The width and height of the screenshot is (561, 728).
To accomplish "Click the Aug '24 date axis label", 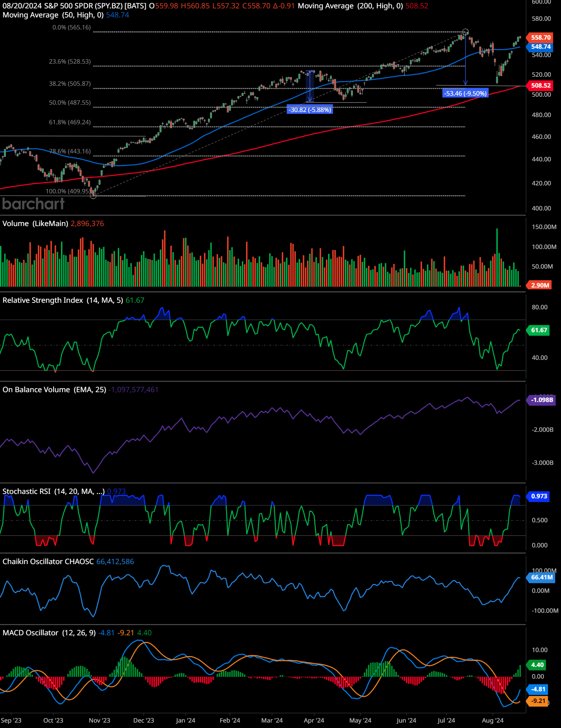I will [x=493, y=720].
